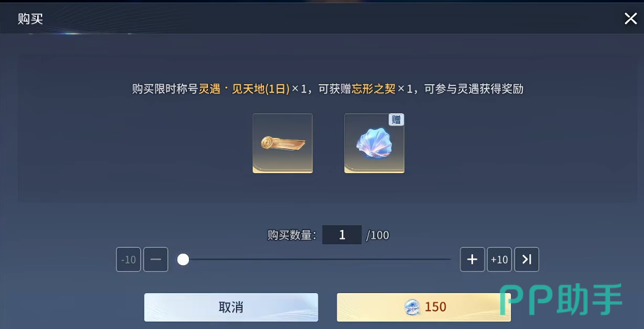Click the PP助手 watermark logo

[x=561, y=299]
